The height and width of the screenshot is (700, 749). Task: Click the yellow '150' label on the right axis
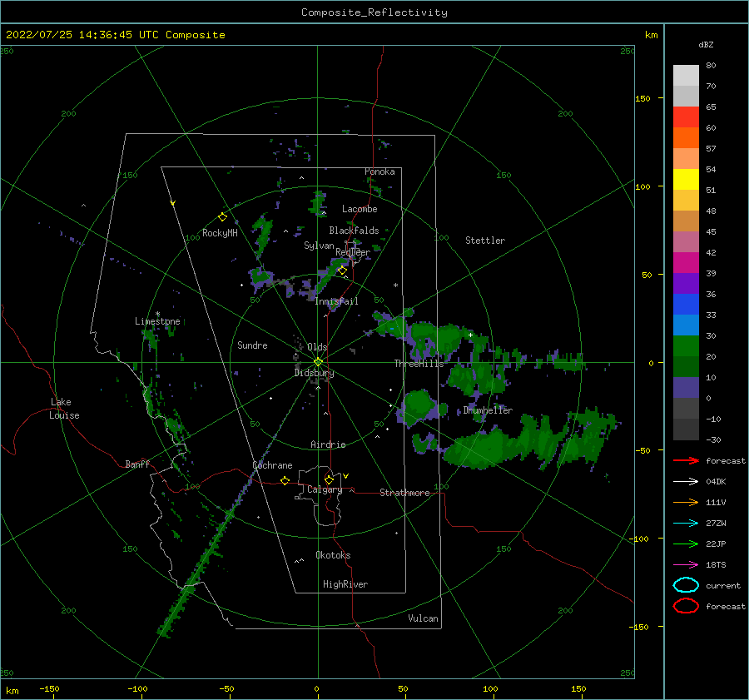[x=642, y=98]
